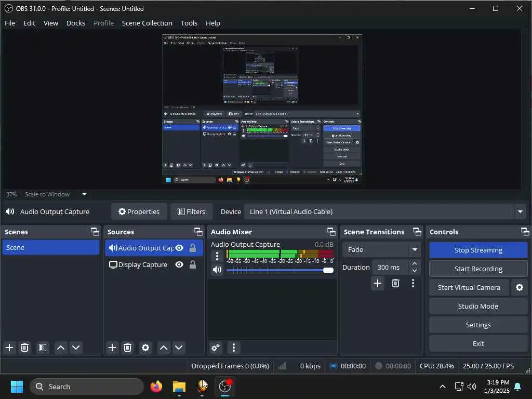Remove selected scene with trash icon
This screenshot has width=532, height=399.
tap(25, 348)
